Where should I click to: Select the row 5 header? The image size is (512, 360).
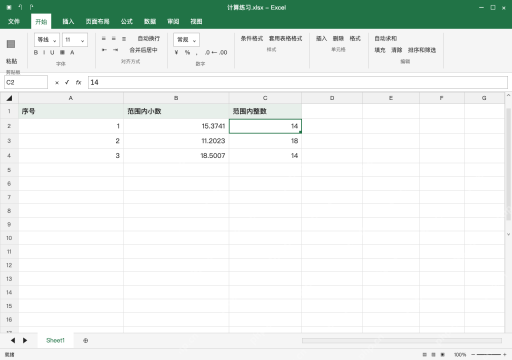pos(9,170)
